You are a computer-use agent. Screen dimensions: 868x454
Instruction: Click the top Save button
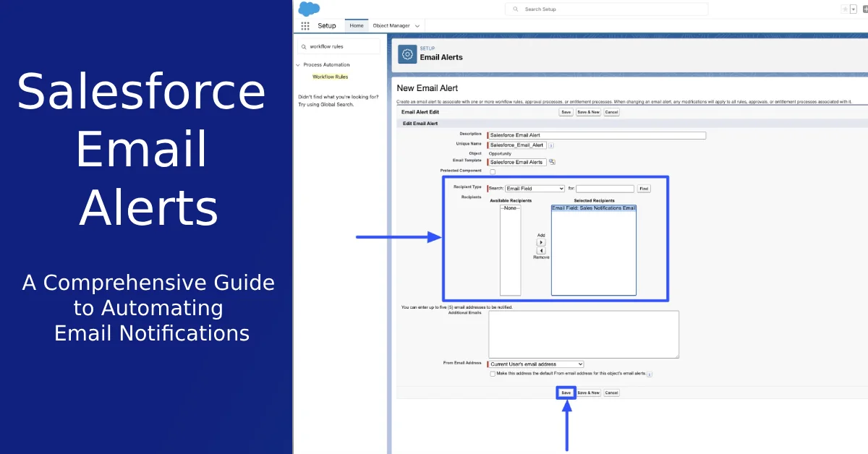pyautogui.click(x=566, y=112)
